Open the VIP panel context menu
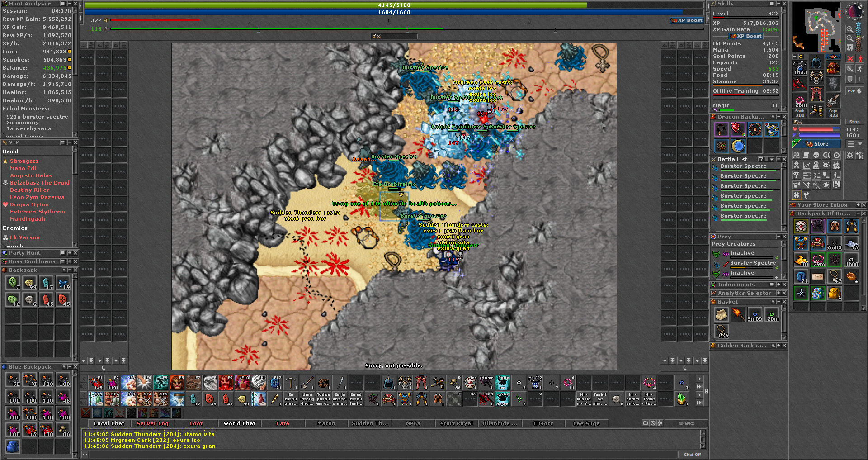 point(63,142)
